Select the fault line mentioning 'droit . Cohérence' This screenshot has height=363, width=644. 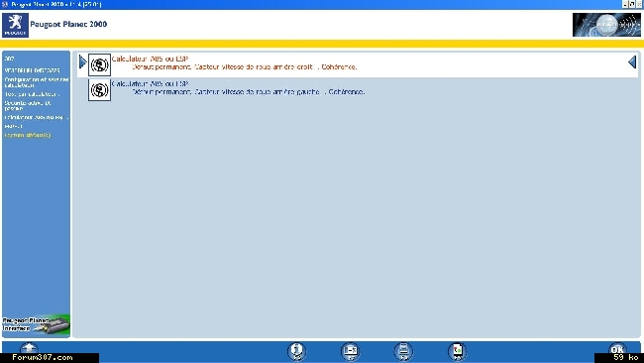245,66
